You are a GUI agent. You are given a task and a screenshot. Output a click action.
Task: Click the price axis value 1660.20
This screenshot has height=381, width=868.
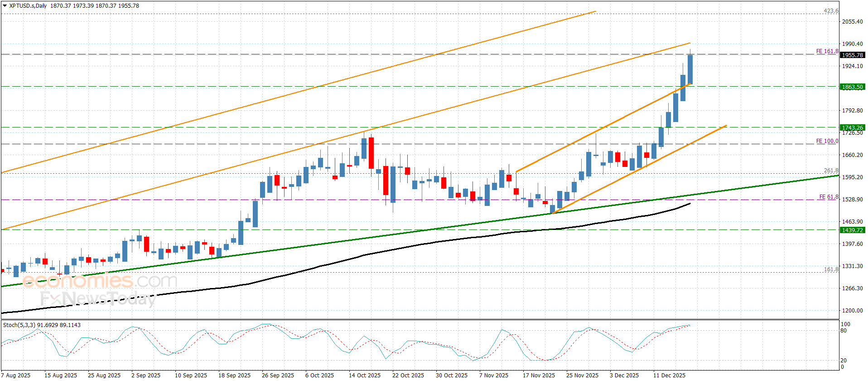(x=853, y=155)
